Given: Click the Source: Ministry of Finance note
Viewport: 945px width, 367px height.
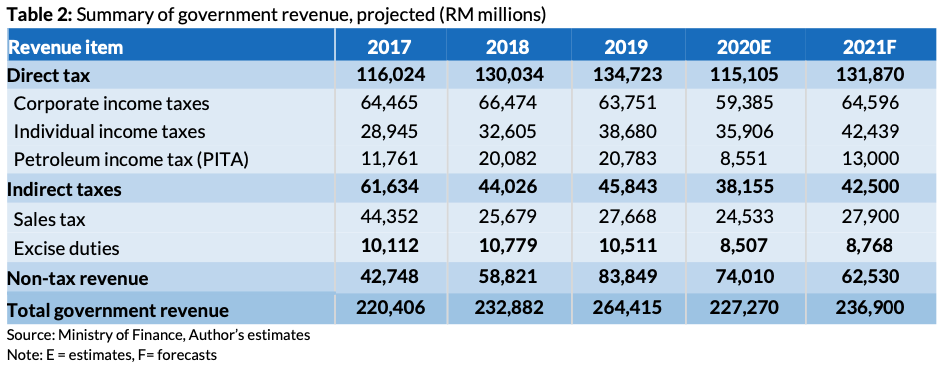Looking at the screenshot, I should click(x=159, y=334).
